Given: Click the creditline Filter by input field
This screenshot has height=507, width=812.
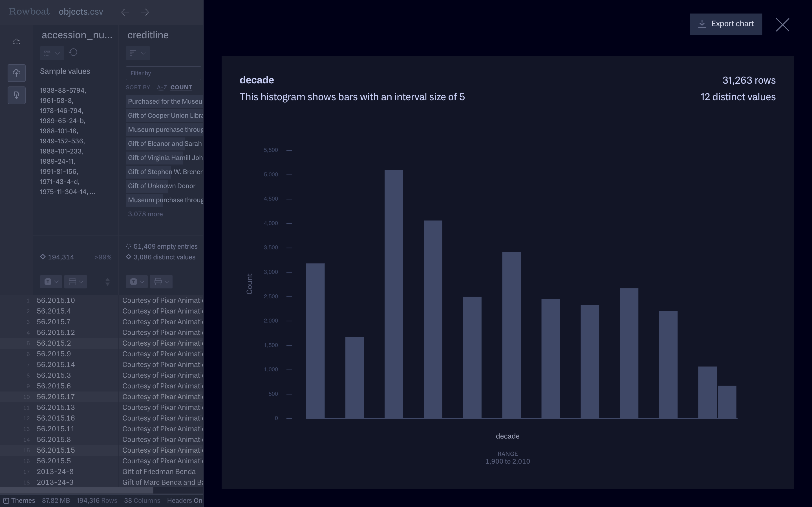Looking at the screenshot, I should click(x=163, y=73).
